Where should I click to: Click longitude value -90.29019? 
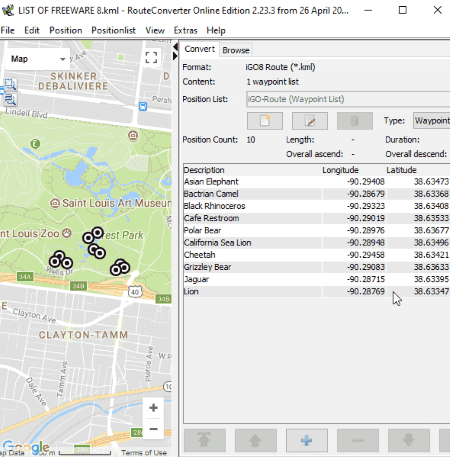click(x=366, y=218)
